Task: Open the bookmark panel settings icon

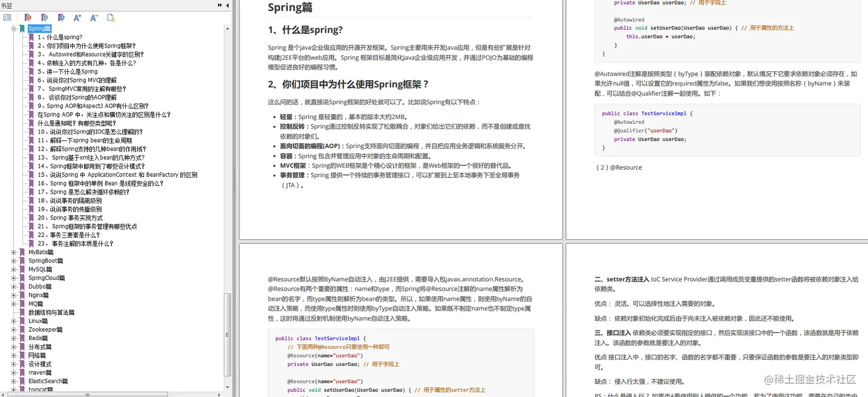Action: pyautogui.click(x=7, y=18)
